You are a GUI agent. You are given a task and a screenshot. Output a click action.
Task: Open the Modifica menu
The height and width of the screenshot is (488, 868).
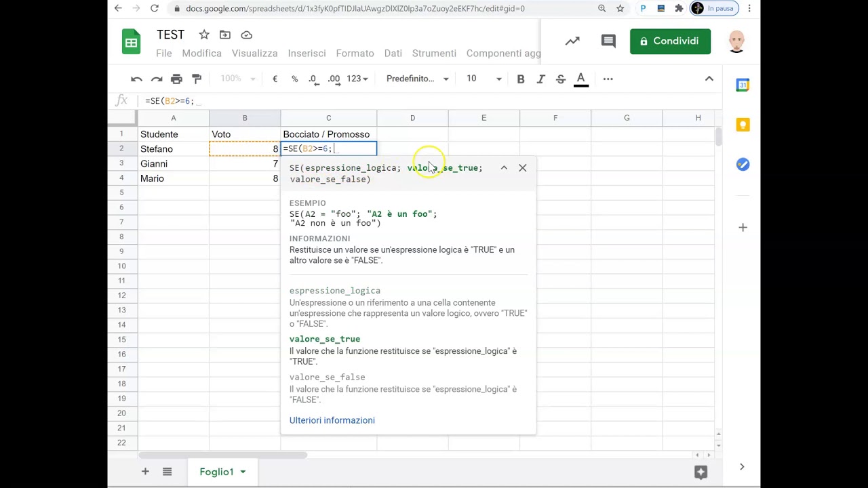point(201,53)
